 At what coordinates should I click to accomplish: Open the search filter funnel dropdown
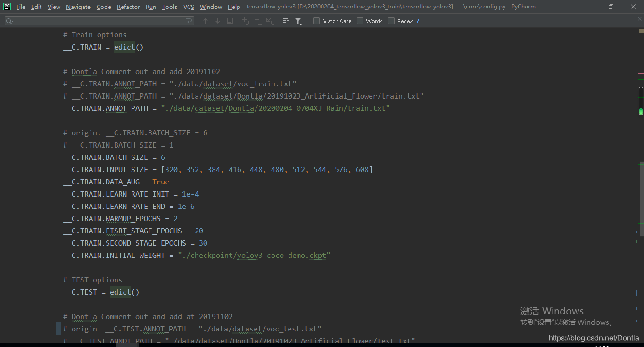point(298,21)
